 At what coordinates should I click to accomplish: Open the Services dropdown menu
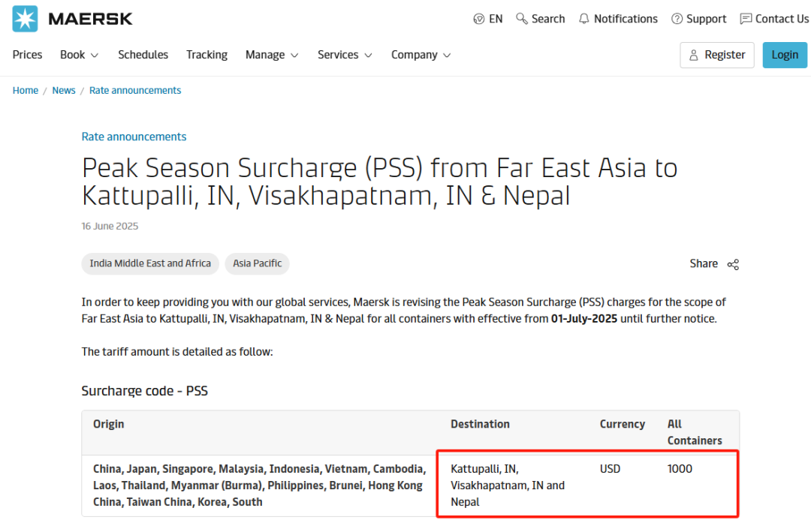(x=345, y=55)
